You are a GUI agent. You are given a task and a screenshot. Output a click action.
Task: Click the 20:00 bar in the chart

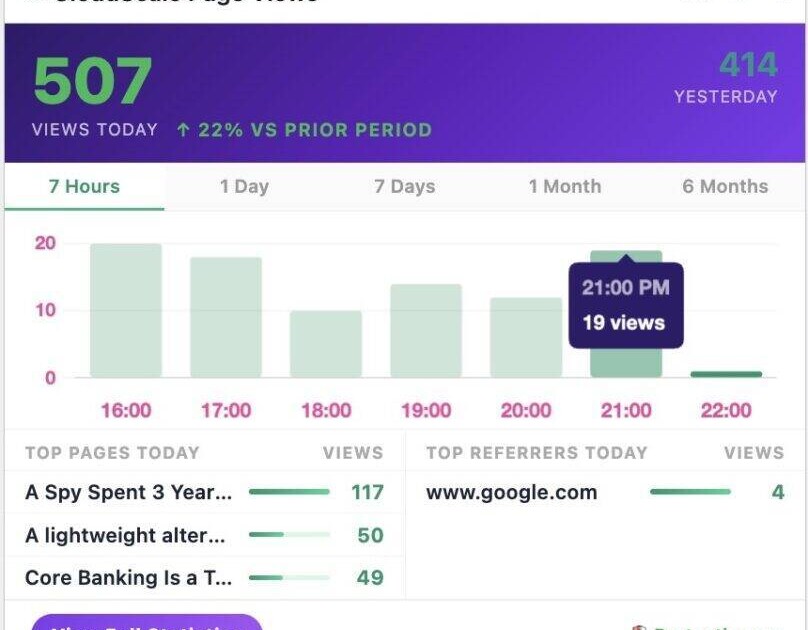point(526,338)
